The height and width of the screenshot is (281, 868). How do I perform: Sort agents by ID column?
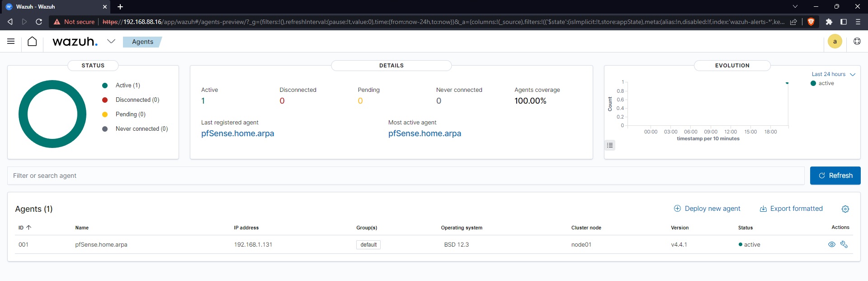point(24,228)
